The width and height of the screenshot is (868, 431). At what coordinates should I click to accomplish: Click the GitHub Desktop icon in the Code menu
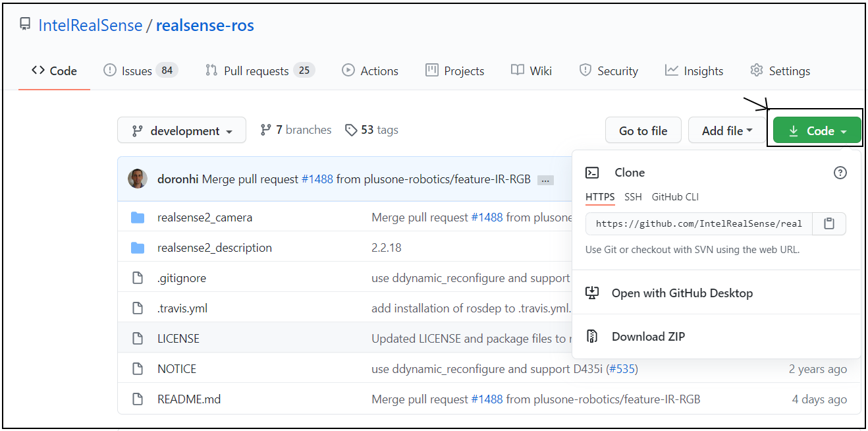pos(592,293)
